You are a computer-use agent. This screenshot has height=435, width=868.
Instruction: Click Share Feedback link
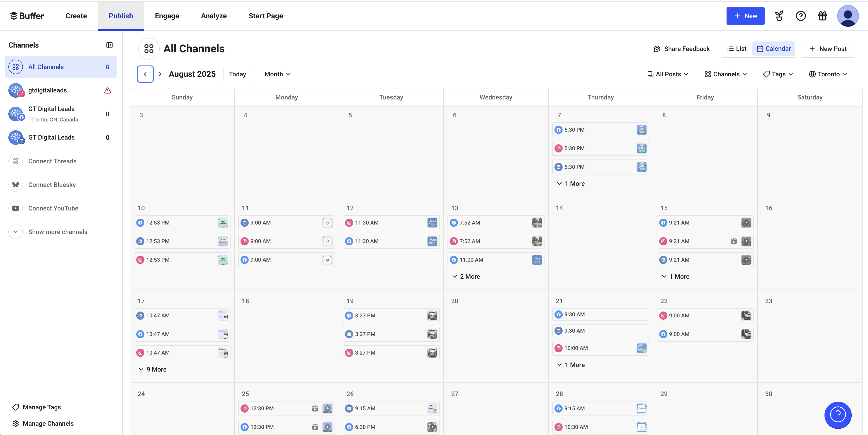pyautogui.click(x=681, y=49)
